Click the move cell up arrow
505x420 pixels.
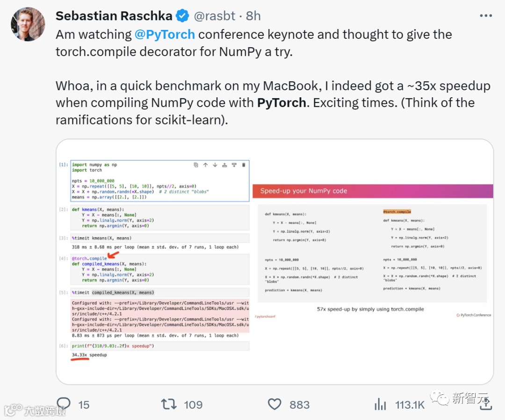click(205, 165)
